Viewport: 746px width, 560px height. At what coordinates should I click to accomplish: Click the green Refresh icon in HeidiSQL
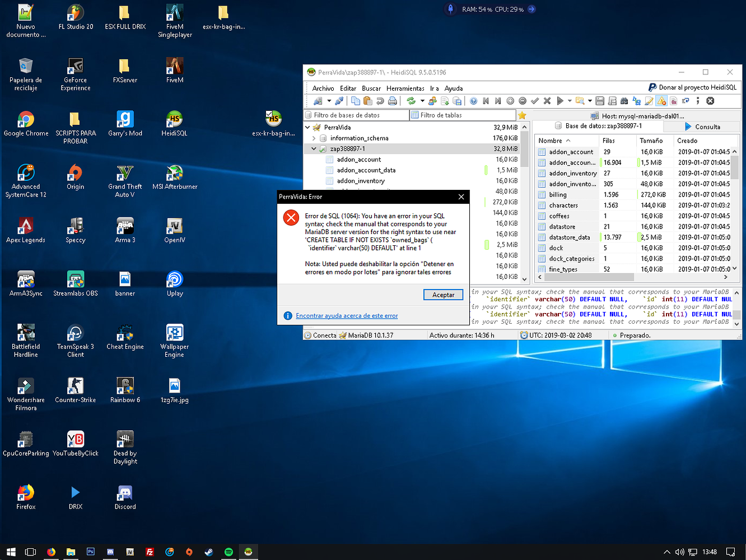(x=411, y=101)
